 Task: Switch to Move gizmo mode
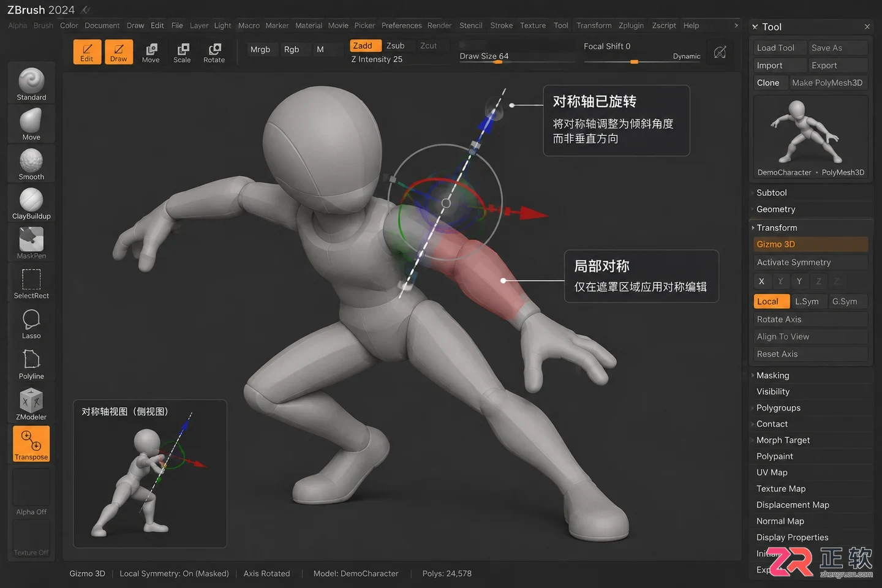tap(151, 53)
